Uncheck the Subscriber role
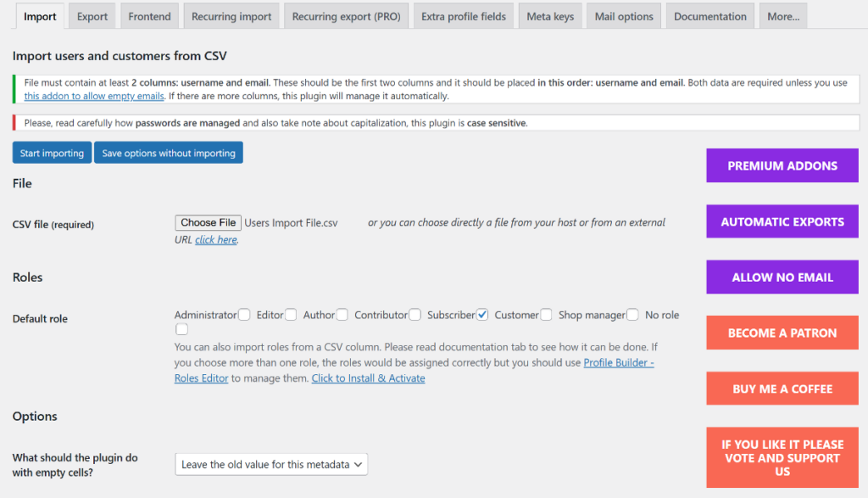Viewport: 868px width, 498px height. pyautogui.click(x=482, y=314)
